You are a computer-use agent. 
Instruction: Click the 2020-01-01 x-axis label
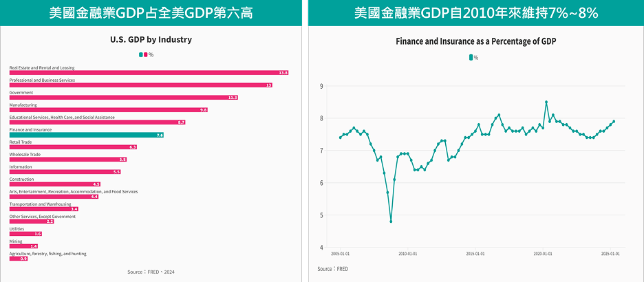[x=544, y=253]
